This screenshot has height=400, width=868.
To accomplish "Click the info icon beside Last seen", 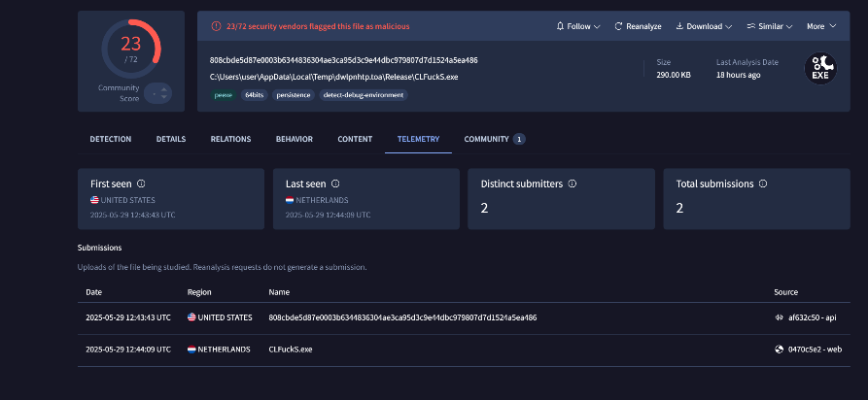I will [x=335, y=183].
